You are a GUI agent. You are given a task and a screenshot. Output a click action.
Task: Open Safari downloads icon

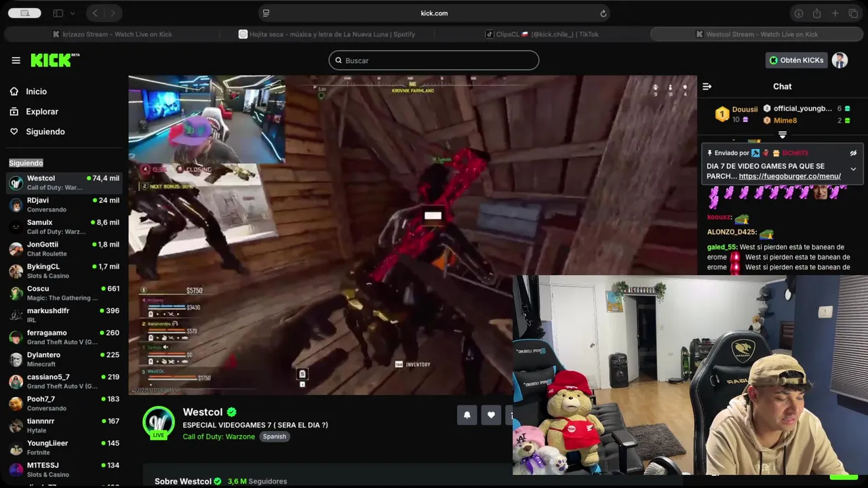pyautogui.click(x=799, y=13)
